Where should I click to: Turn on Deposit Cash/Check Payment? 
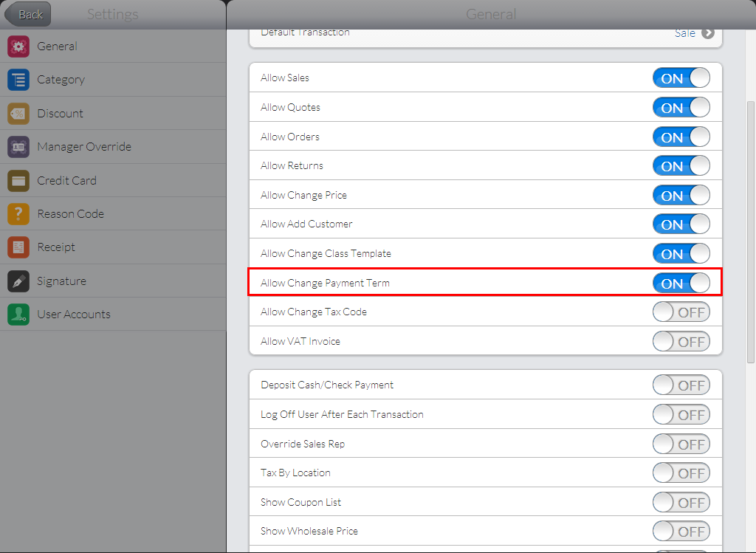tap(681, 385)
